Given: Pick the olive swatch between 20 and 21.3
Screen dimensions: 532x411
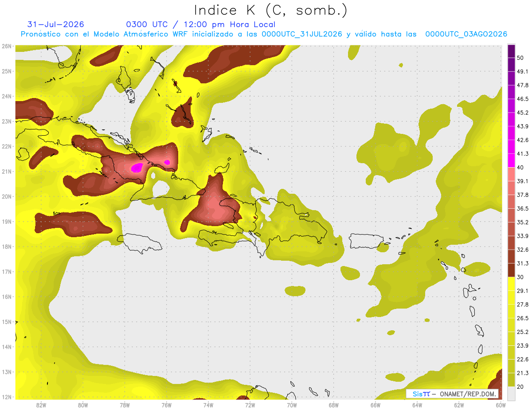Looking at the screenshot, I should click(511, 380).
